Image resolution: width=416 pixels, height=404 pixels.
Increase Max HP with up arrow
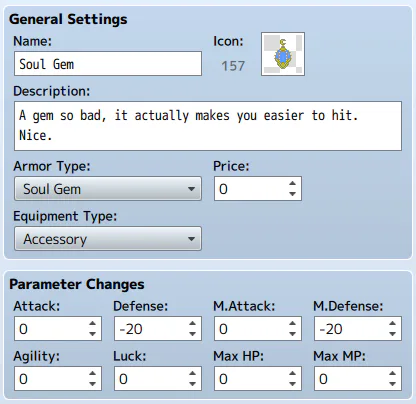click(292, 373)
